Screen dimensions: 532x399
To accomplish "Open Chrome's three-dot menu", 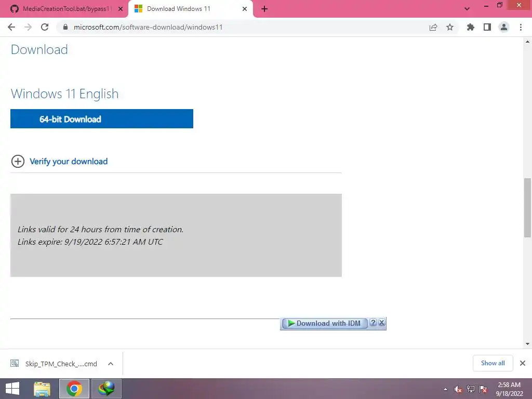I will (x=521, y=27).
